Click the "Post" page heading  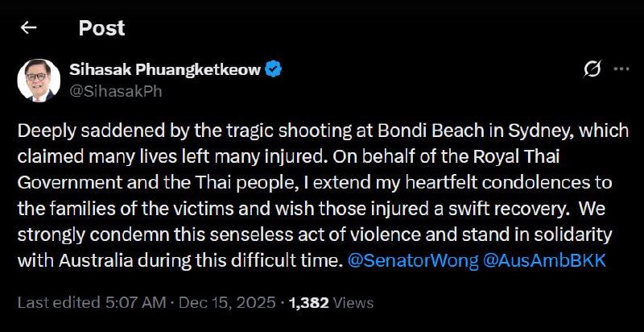pos(101,28)
